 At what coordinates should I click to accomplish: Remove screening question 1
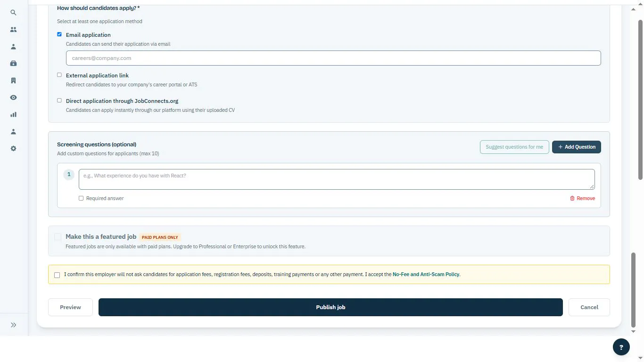pyautogui.click(x=582, y=198)
